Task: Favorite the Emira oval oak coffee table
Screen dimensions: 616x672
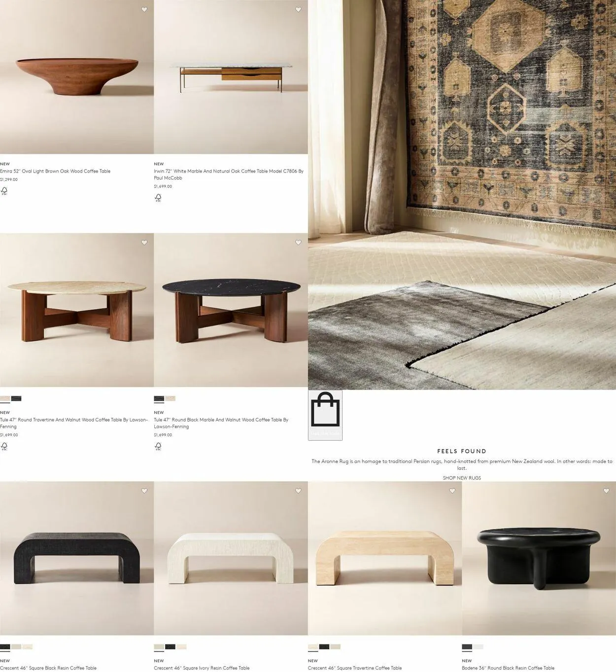Action: tap(144, 9)
